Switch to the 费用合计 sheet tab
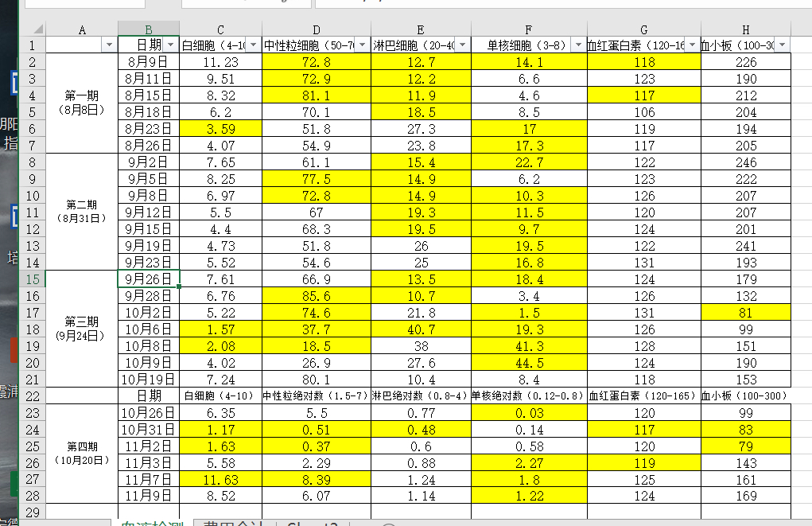Image resolution: width=812 pixels, height=526 pixels. point(231,524)
